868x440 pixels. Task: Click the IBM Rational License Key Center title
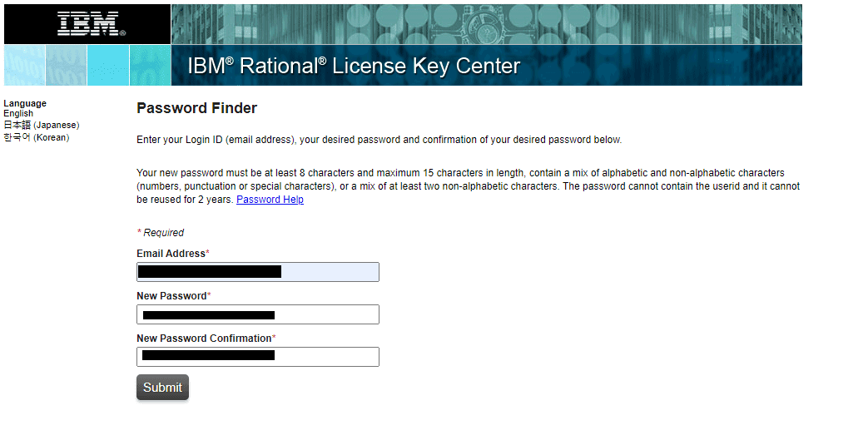[x=354, y=67]
